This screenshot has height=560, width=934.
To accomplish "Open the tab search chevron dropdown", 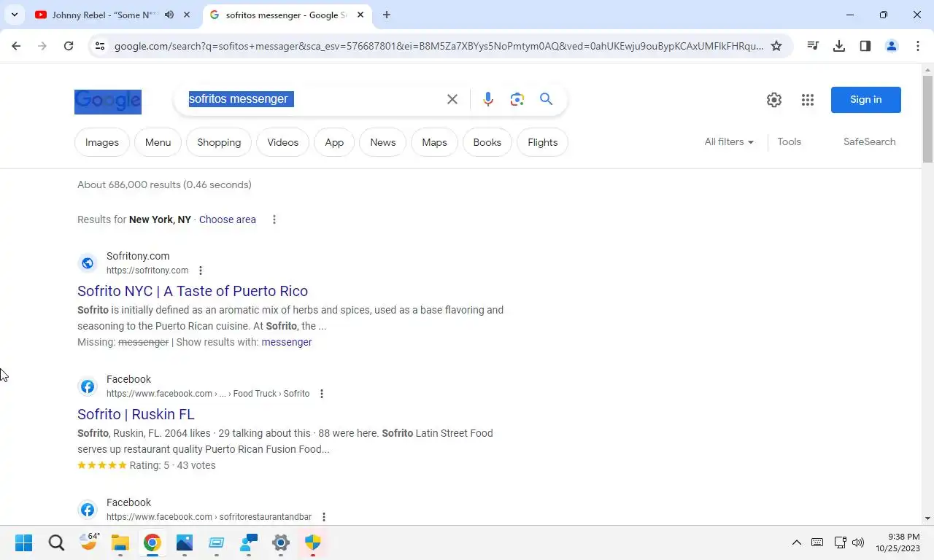I will [15, 15].
